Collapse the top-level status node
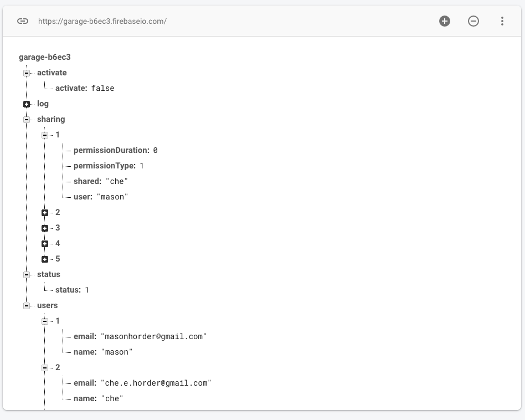The width and height of the screenshot is (525, 420). pos(27,275)
